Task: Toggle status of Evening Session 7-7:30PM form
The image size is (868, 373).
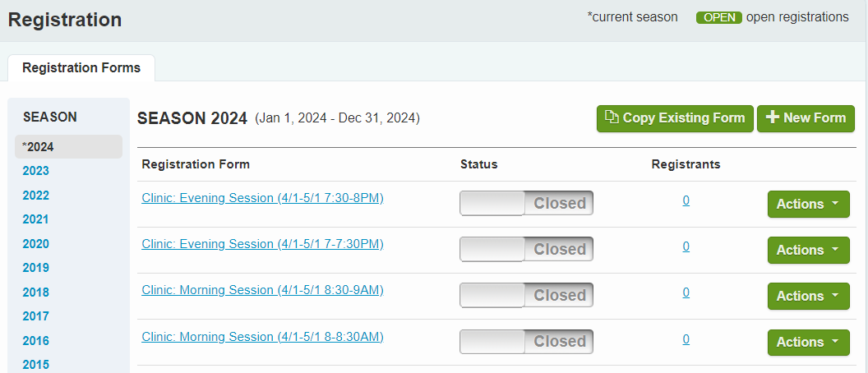Action: coord(526,250)
